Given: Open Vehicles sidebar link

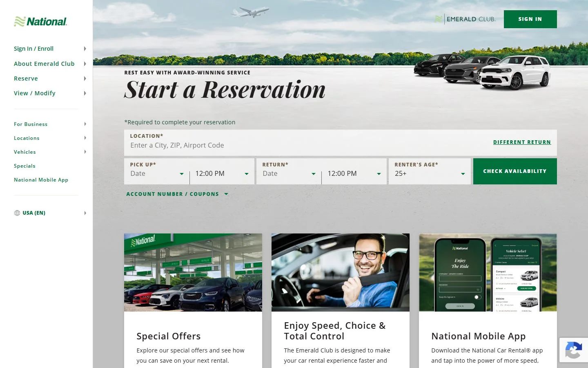Looking at the screenshot, I should 25,152.
